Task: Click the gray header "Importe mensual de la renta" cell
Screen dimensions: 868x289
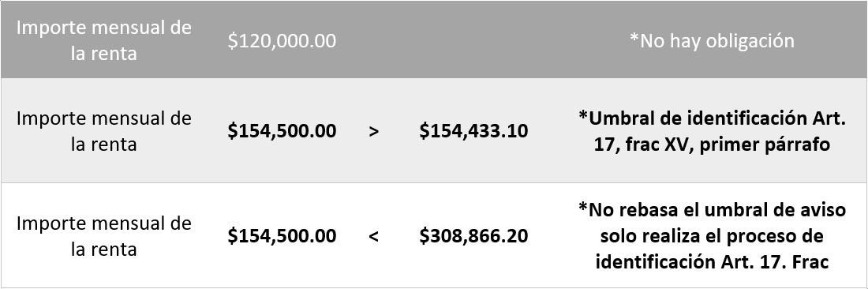Action: (x=104, y=40)
